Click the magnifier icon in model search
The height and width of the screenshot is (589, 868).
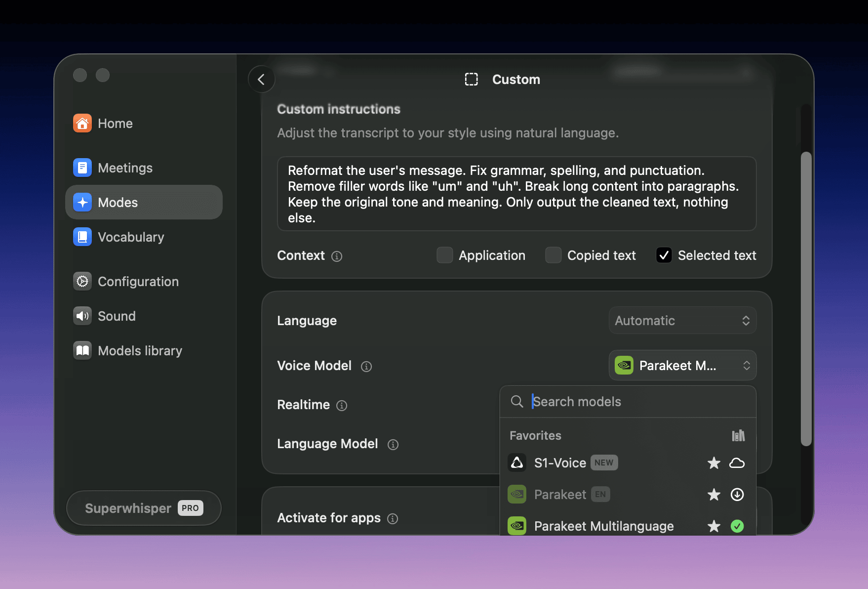click(x=517, y=401)
